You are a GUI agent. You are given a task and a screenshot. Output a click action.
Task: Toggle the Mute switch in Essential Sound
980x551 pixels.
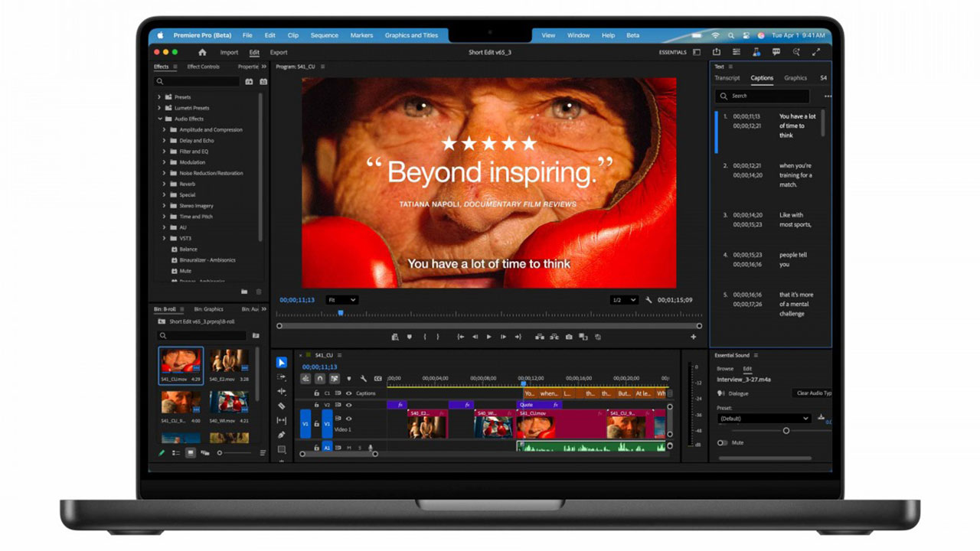point(722,442)
